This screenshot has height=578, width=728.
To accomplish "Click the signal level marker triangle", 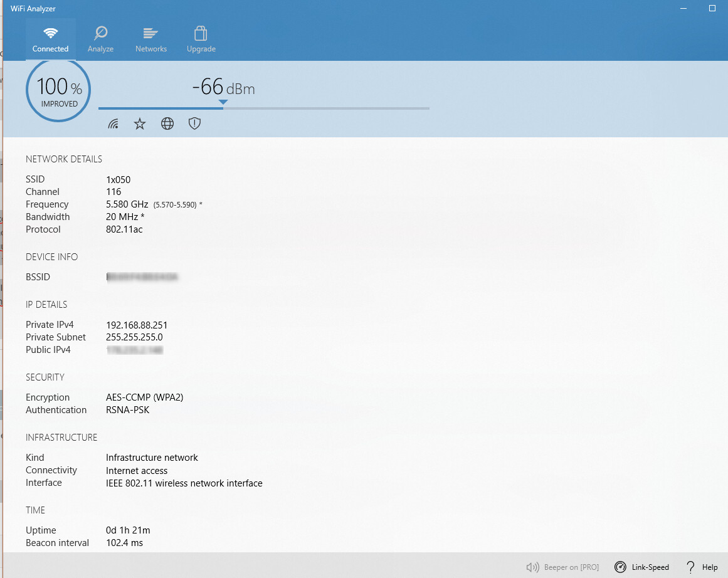I will point(223,102).
